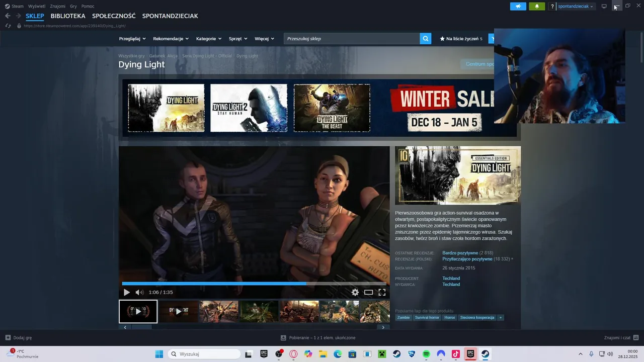Image resolution: width=644 pixels, height=362 pixels.
Task: Select the Zombie tag
Action: coord(404,318)
